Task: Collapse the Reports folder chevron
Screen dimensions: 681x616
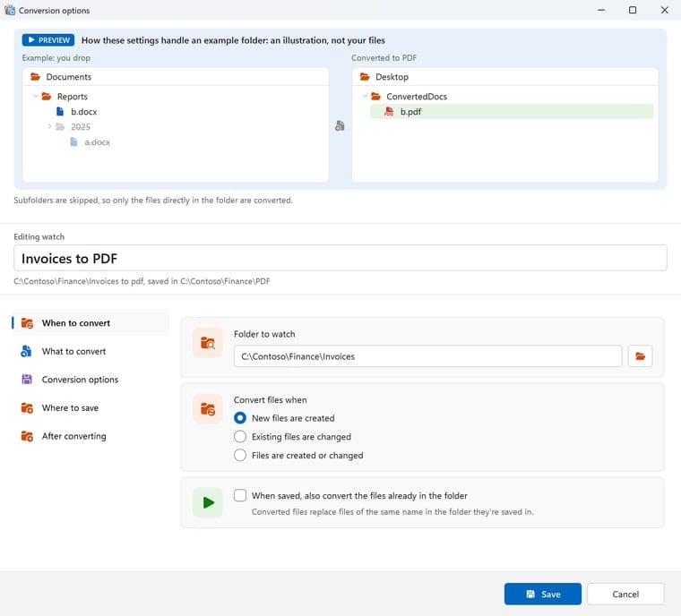Action: (x=36, y=96)
